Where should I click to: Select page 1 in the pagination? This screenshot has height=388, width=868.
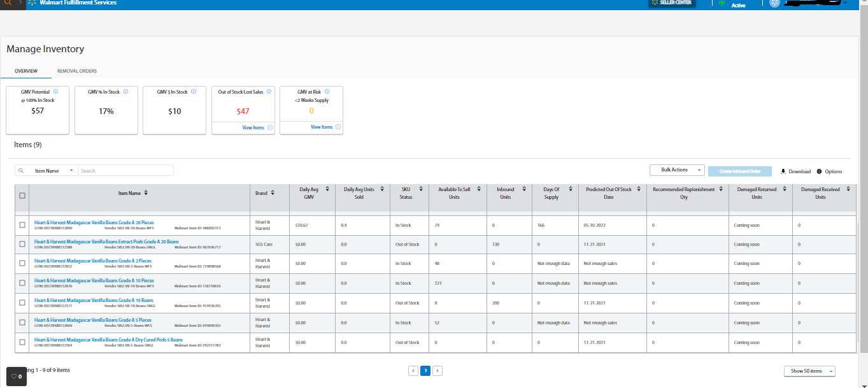(x=425, y=370)
